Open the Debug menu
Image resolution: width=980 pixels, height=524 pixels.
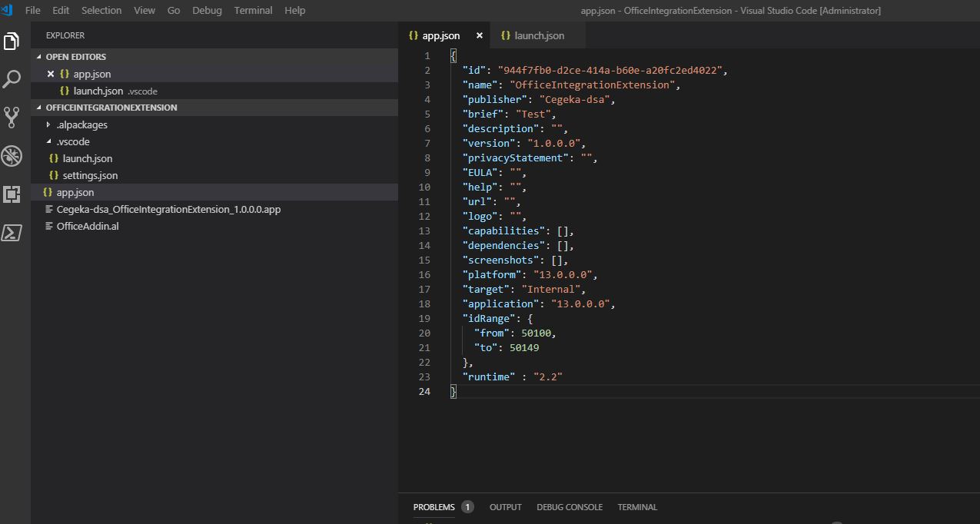click(206, 10)
